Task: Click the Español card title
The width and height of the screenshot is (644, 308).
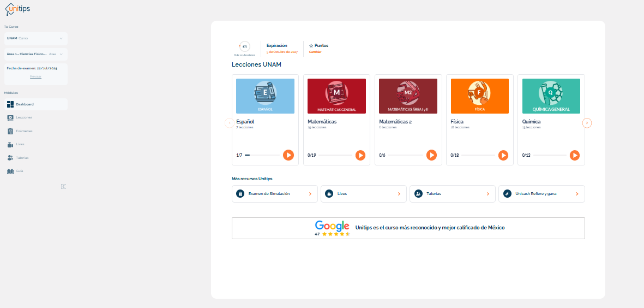Action: [245, 122]
